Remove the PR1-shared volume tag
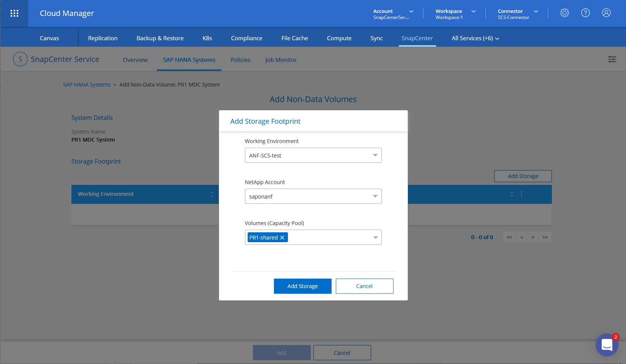 click(x=282, y=238)
